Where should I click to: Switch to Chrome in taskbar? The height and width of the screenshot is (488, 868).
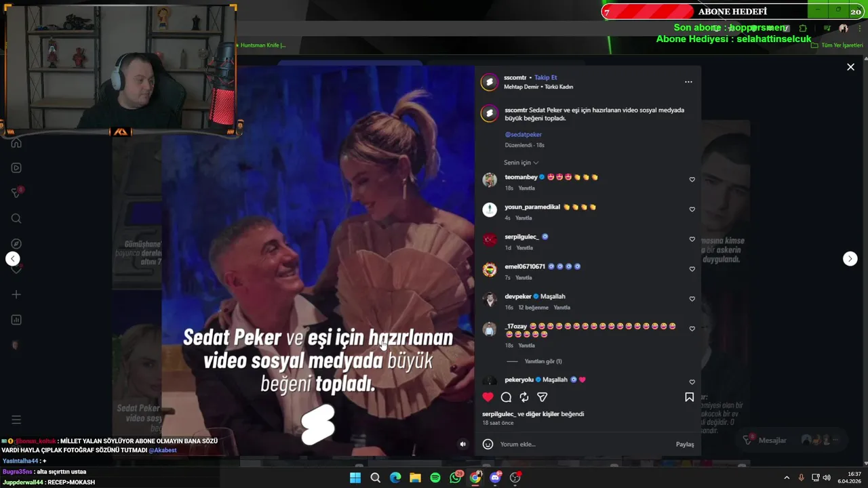[x=475, y=478]
